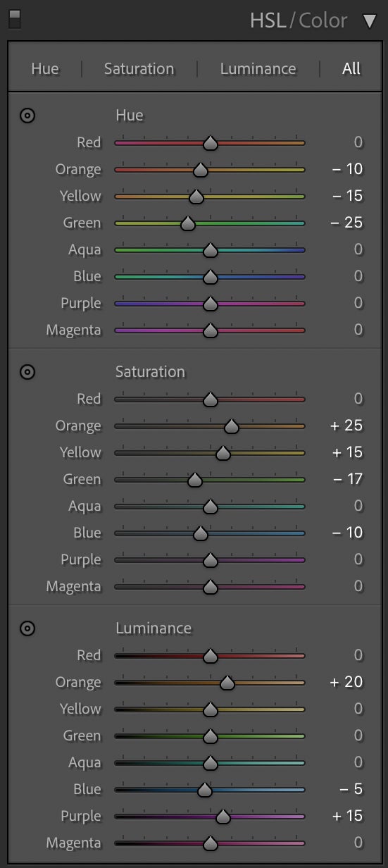The image size is (388, 868).
Task: Click the Green hue slider handle
Action: coord(187,223)
